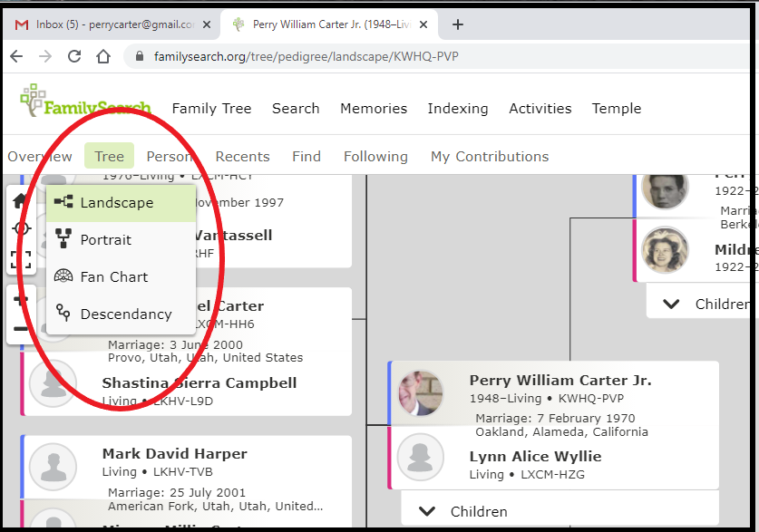Click the home icon in chart controls

point(21,200)
